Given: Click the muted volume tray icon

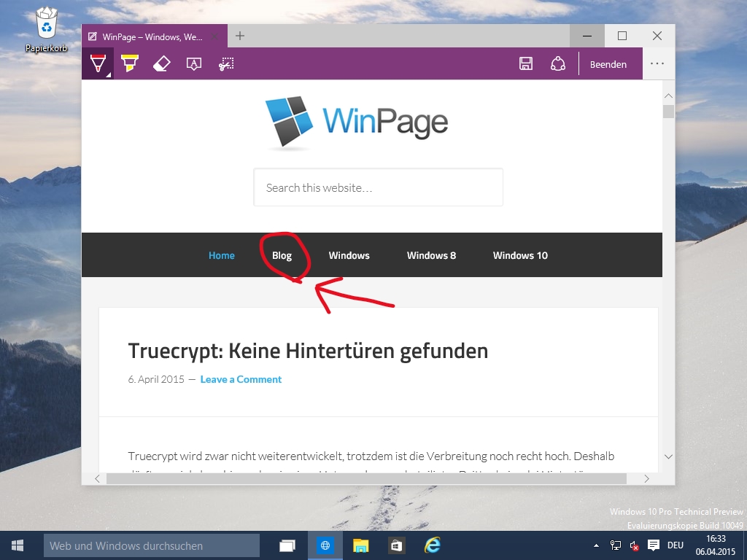Looking at the screenshot, I should pos(634,545).
